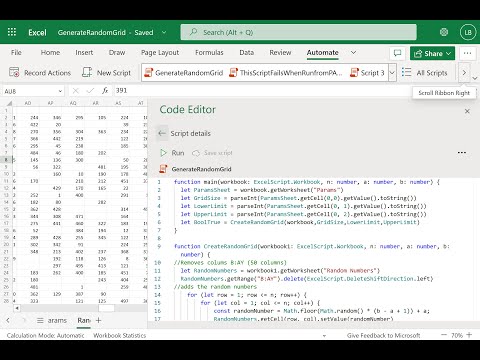480x360 pixels.
Task: Open the Page Layout tab
Action: (x=160, y=53)
